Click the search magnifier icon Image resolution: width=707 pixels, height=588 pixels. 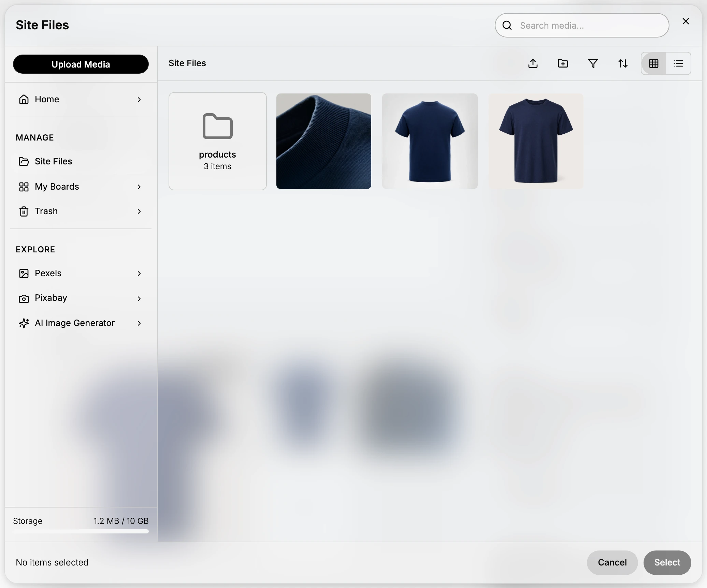tap(507, 26)
